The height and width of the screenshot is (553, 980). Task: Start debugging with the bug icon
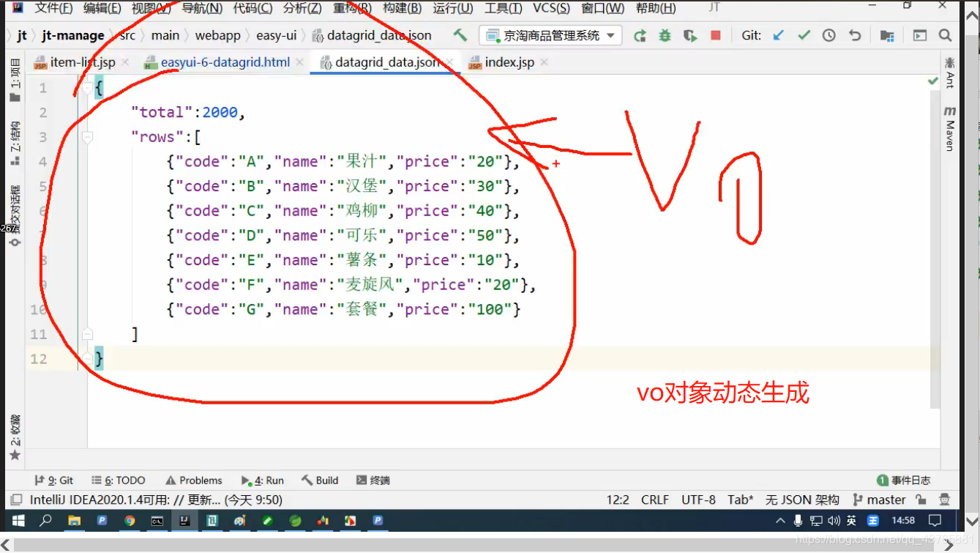pyautogui.click(x=665, y=35)
